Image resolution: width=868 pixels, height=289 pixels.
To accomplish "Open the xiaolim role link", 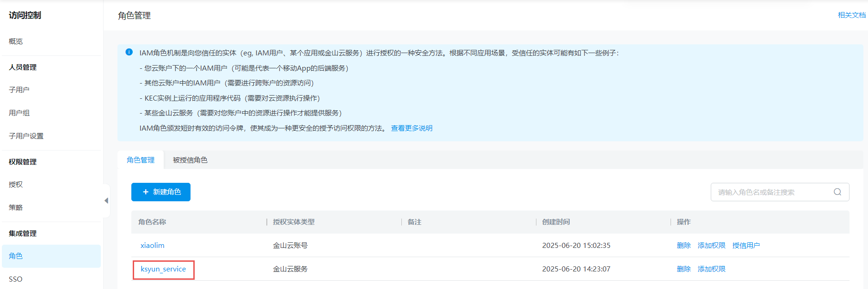I will (153, 246).
